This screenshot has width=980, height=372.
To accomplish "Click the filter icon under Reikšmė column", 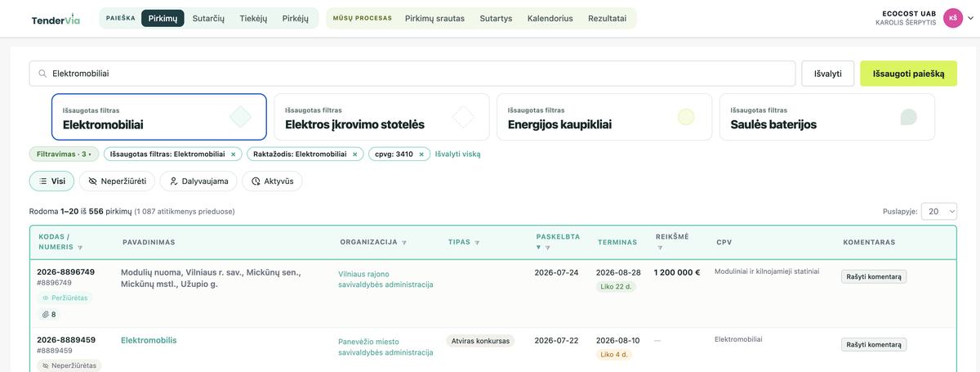I will click(660, 247).
